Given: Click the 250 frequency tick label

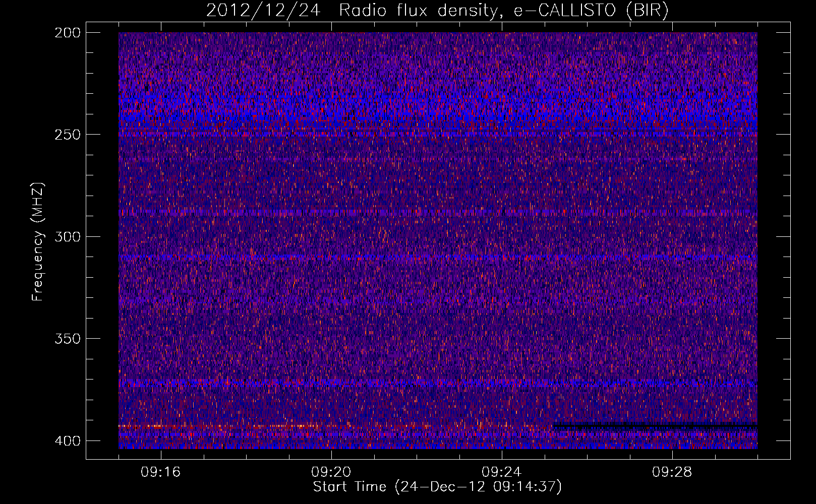Looking at the screenshot, I should coord(67,135).
